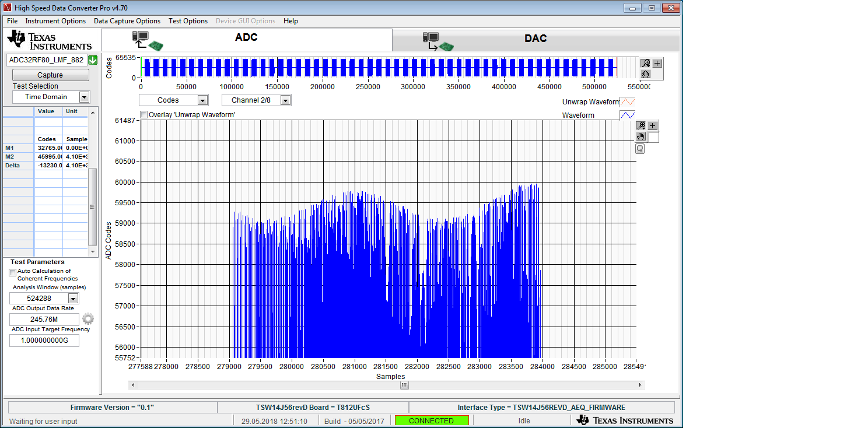This screenshot has width=868, height=428.
Task: Click the ADC Input Target Frequency field
Action: pos(44,341)
